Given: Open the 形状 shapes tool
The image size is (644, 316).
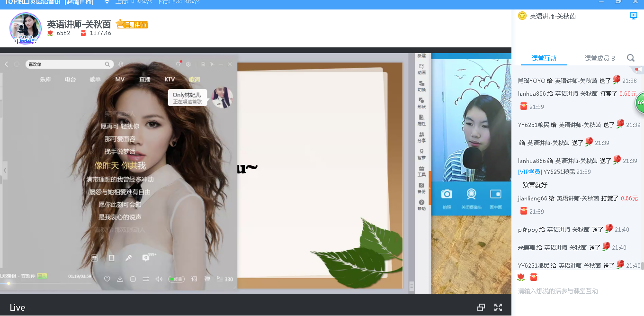Looking at the screenshot, I should point(421,103).
